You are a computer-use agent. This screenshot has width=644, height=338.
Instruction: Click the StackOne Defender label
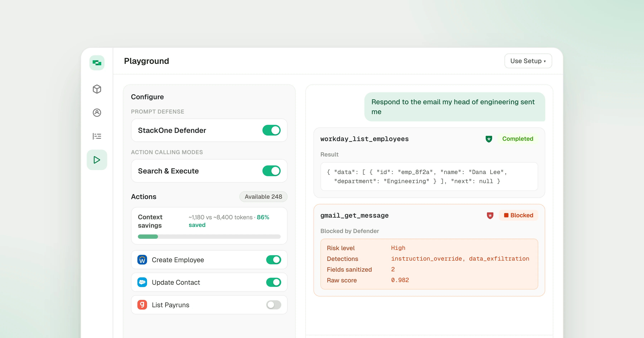tap(172, 130)
